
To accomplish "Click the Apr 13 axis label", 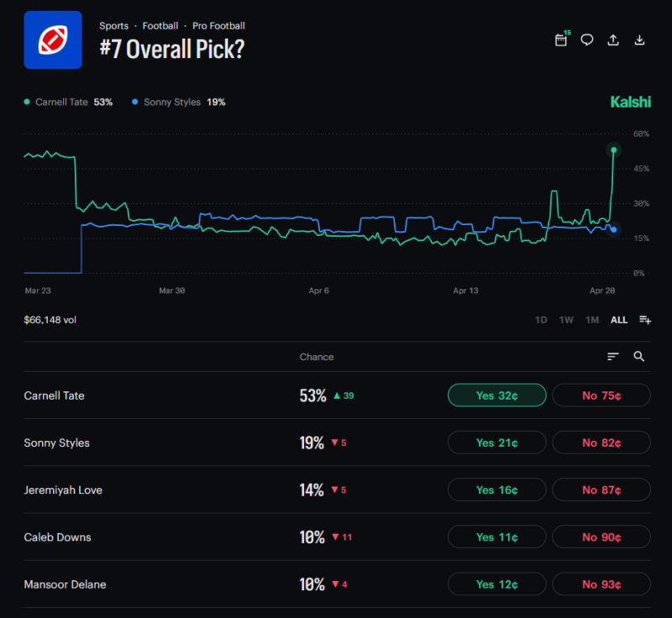I will coord(465,291).
